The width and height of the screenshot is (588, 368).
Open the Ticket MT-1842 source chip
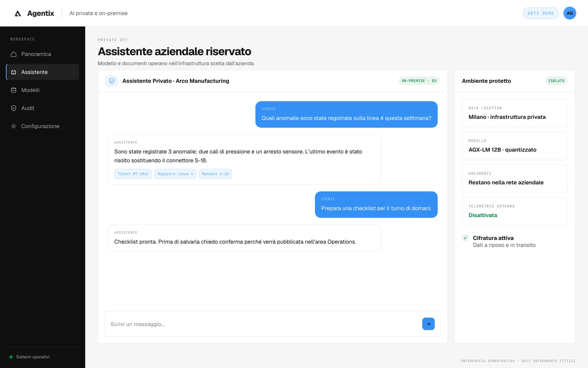pyautogui.click(x=133, y=174)
